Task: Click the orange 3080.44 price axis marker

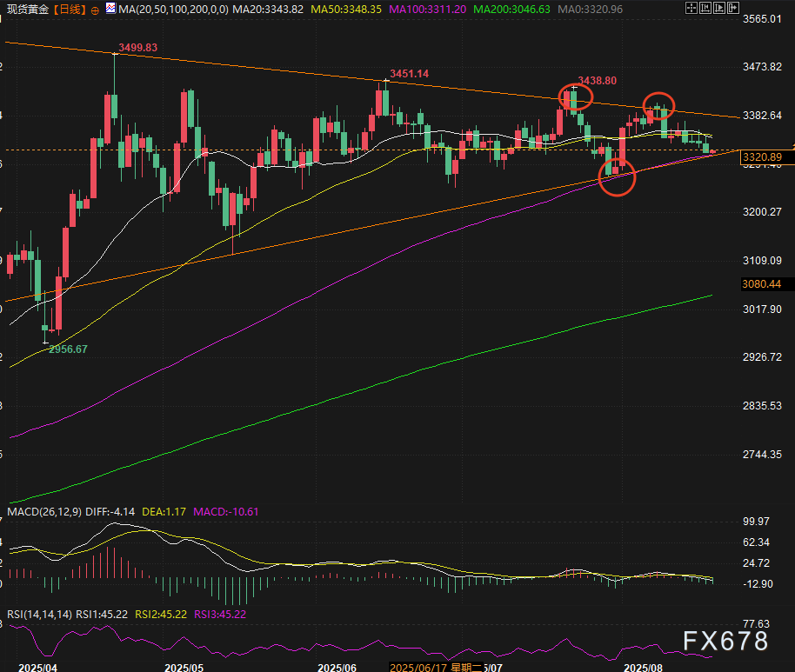Action: pos(761,284)
